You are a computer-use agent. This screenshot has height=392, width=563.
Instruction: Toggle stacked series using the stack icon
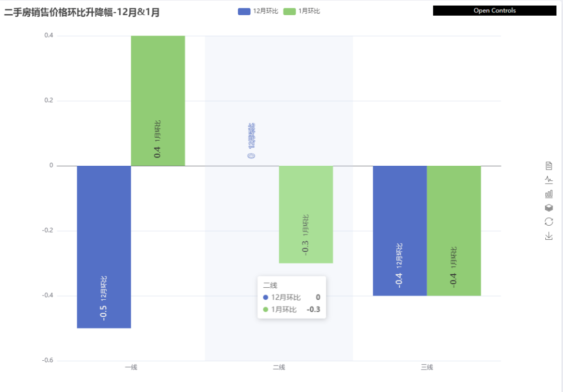[548, 208]
